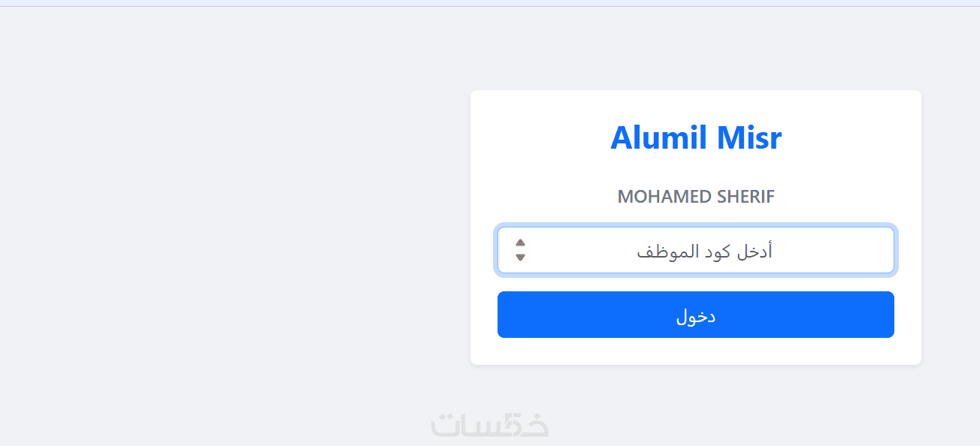This screenshot has height=446, width=980.
Task: Focus the أدخل كود الموظف input field
Action: (695, 251)
